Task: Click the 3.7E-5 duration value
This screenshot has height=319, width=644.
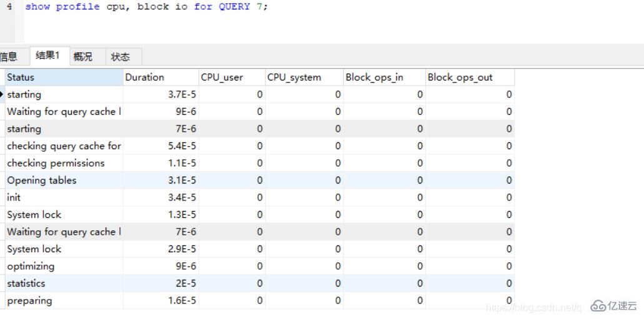Action: click(x=182, y=95)
